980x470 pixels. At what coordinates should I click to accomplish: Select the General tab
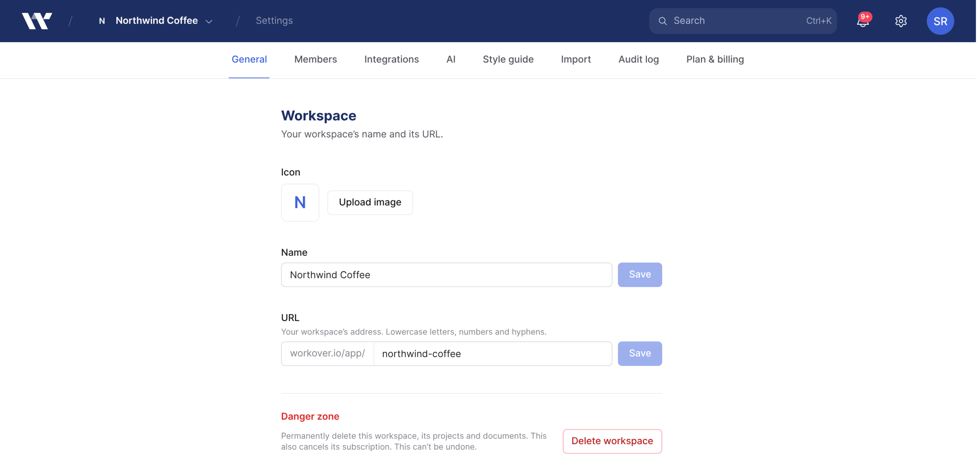249,59
